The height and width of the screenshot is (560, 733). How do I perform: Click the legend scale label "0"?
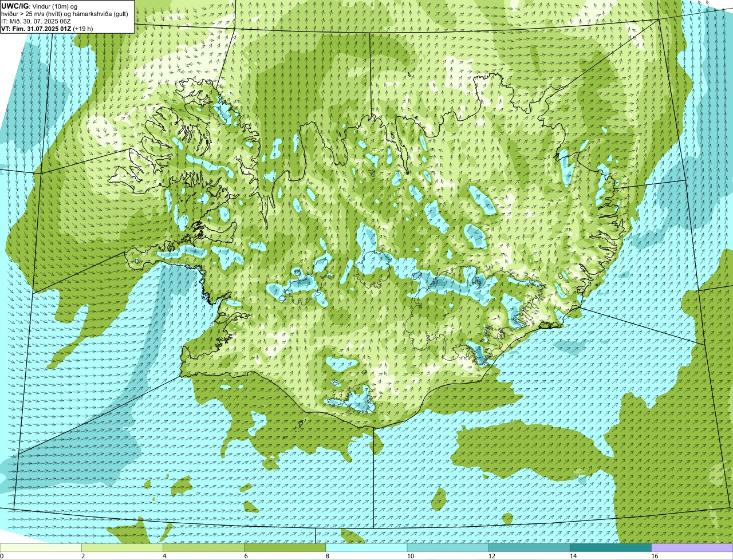[2, 556]
